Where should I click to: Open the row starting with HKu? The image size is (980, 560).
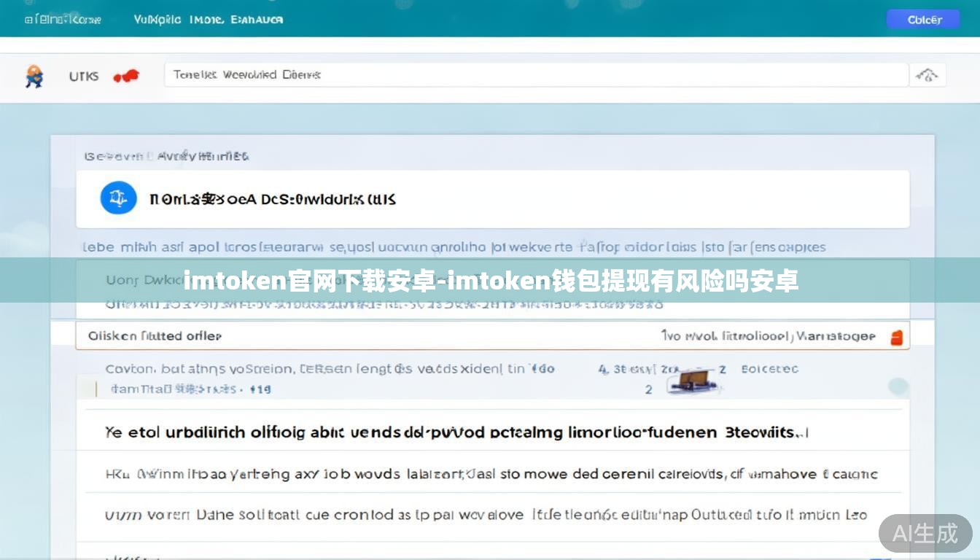491,474
